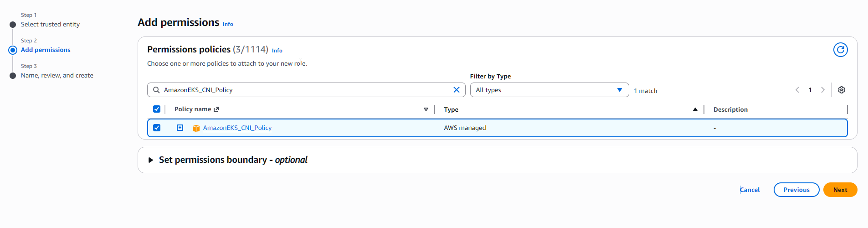Click the orange policy cube icon
Viewport: 868px width, 228px height.
coord(196,128)
